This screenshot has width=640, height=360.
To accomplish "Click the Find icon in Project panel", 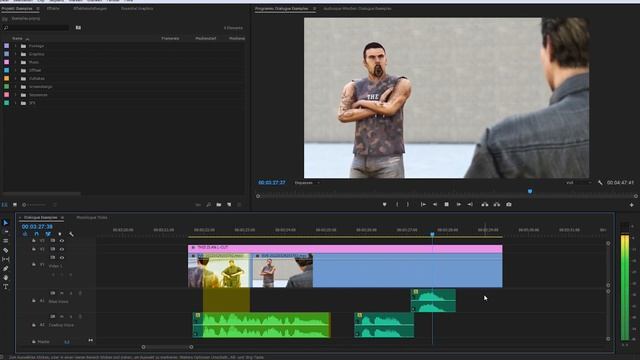I will (209, 204).
